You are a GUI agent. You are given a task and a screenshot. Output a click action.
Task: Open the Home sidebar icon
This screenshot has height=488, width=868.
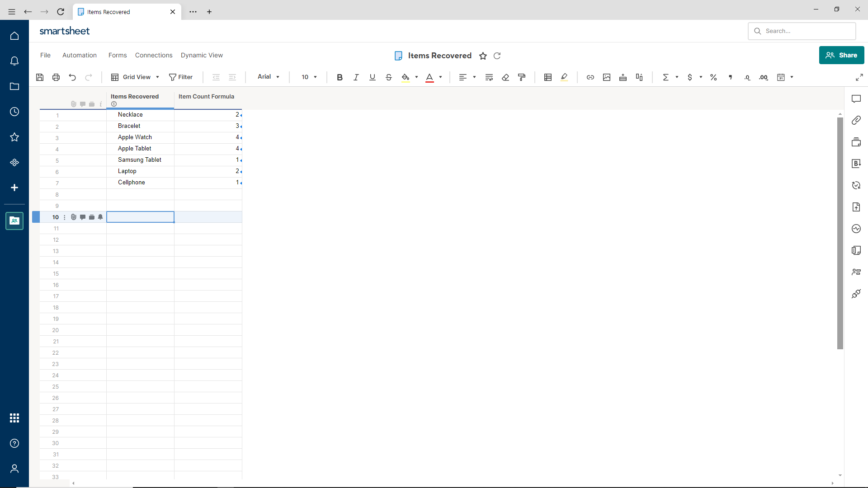tap(14, 36)
